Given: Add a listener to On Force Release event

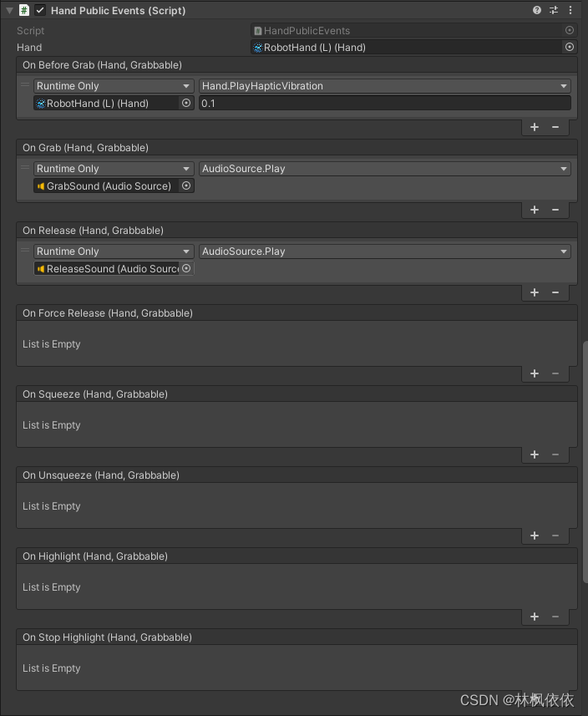Looking at the screenshot, I should click(535, 373).
